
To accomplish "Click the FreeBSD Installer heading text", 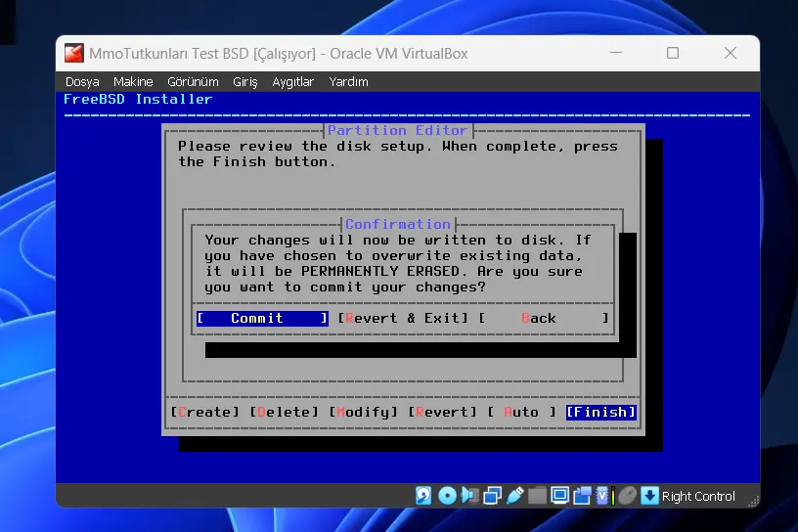I will click(138, 99).
